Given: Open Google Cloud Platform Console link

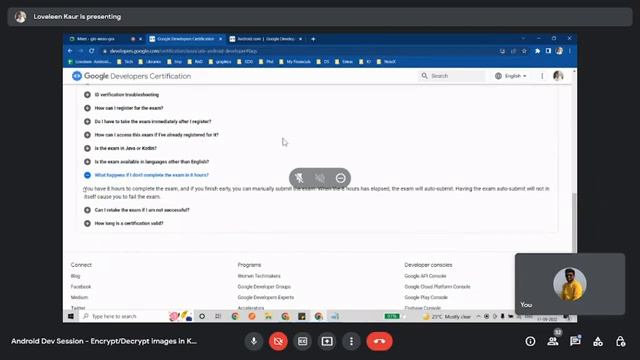Looking at the screenshot, I should (x=437, y=287).
